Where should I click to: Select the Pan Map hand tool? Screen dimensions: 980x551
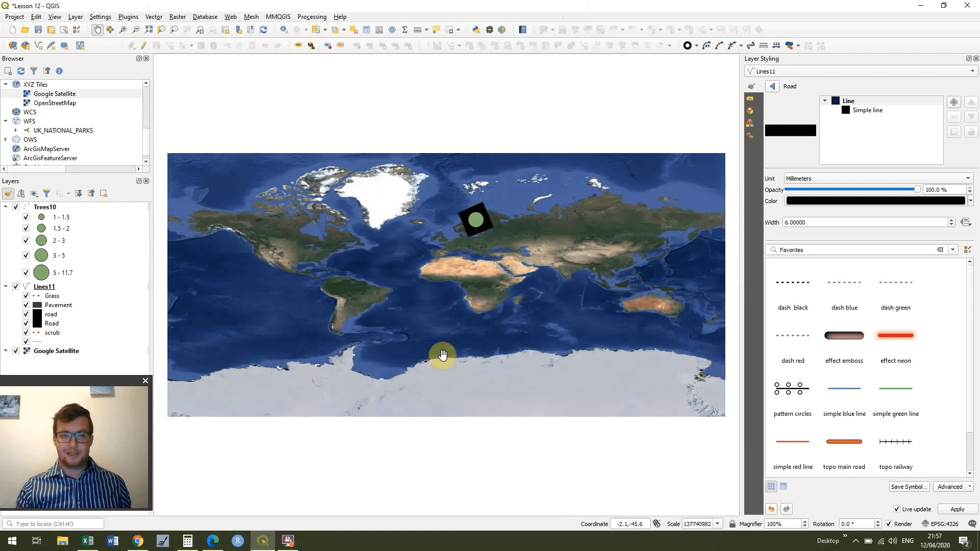(97, 30)
